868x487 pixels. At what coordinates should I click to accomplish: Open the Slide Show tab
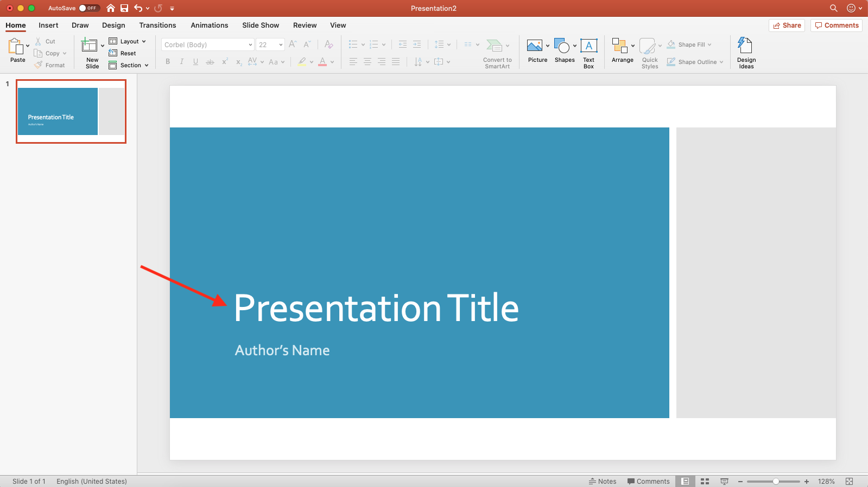pos(261,25)
